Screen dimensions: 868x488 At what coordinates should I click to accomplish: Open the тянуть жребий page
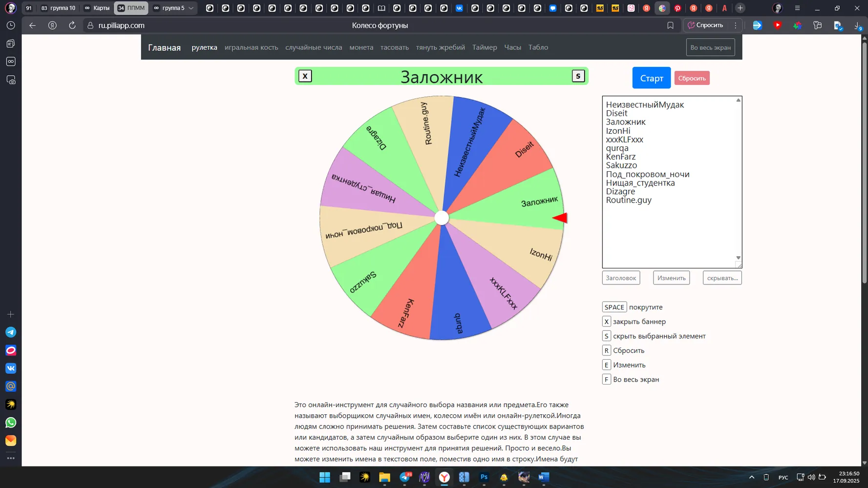click(x=440, y=47)
